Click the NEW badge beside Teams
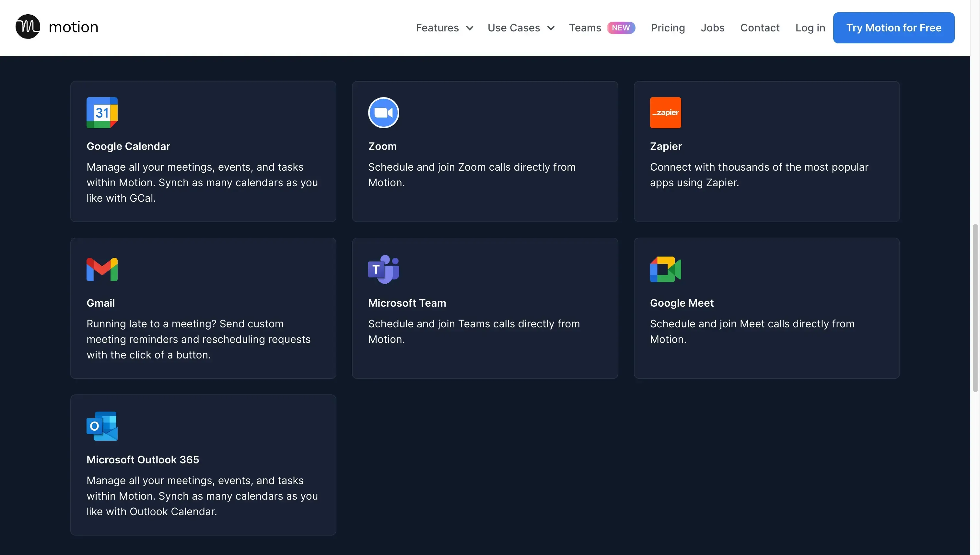This screenshot has width=980, height=555. (621, 28)
